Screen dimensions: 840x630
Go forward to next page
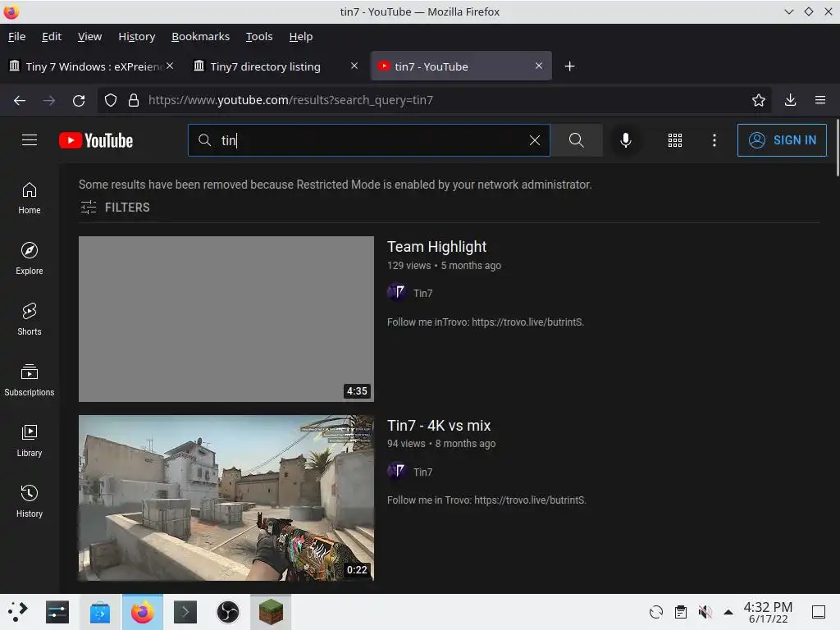pyautogui.click(x=49, y=100)
